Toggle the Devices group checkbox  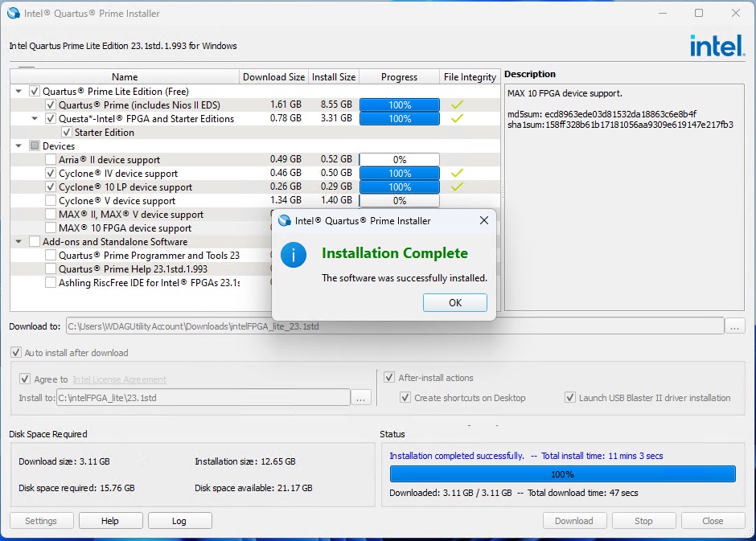pos(35,145)
